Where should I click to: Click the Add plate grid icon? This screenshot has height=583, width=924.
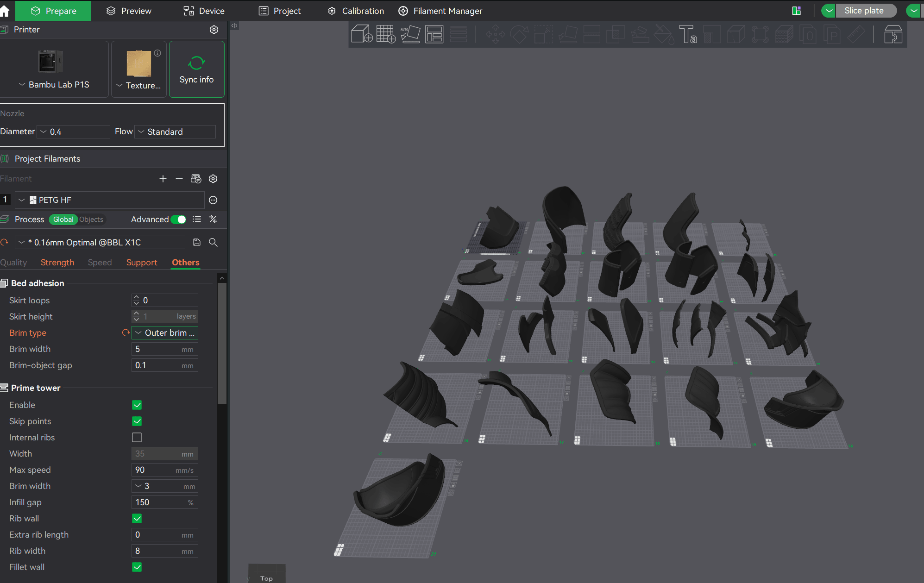(x=386, y=34)
